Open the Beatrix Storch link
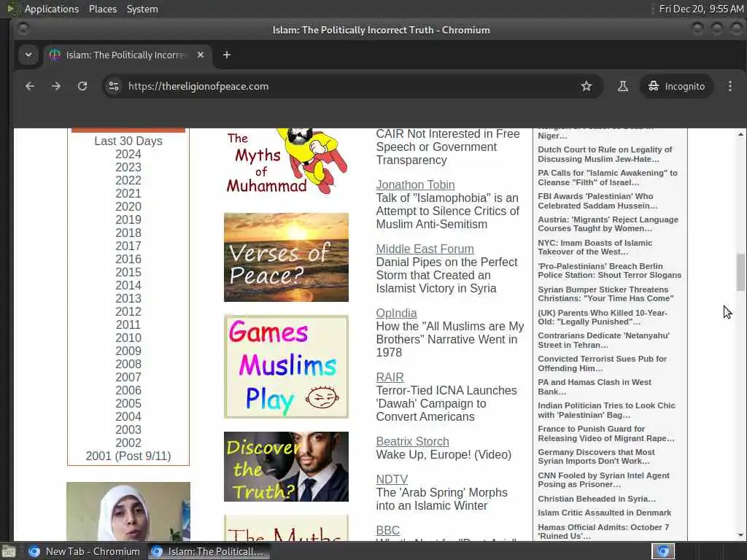The height and width of the screenshot is (560, 747). pyautogui.click(x=413, y=441)
